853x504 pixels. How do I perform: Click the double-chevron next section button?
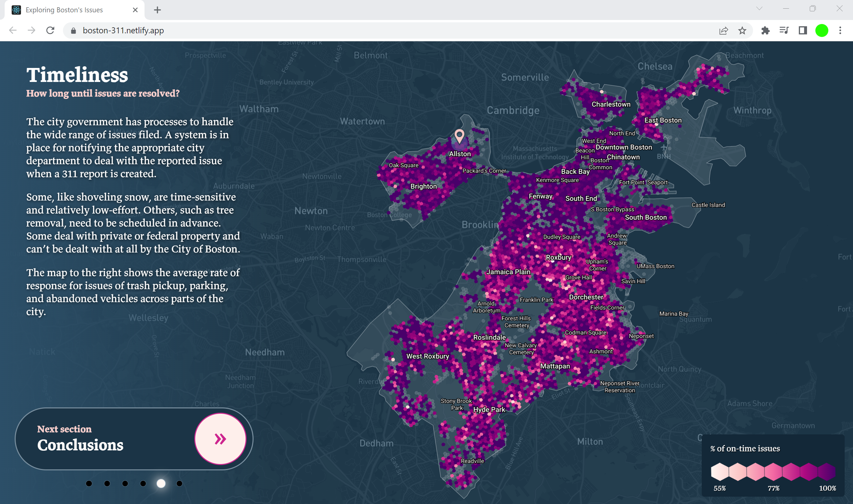pos(220,439)
